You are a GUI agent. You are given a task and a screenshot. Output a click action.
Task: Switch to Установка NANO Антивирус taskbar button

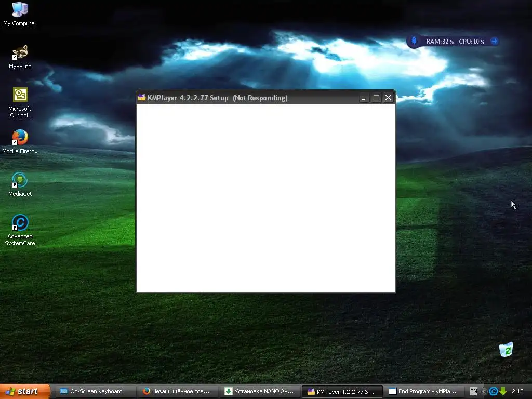(x=260, y=391)
